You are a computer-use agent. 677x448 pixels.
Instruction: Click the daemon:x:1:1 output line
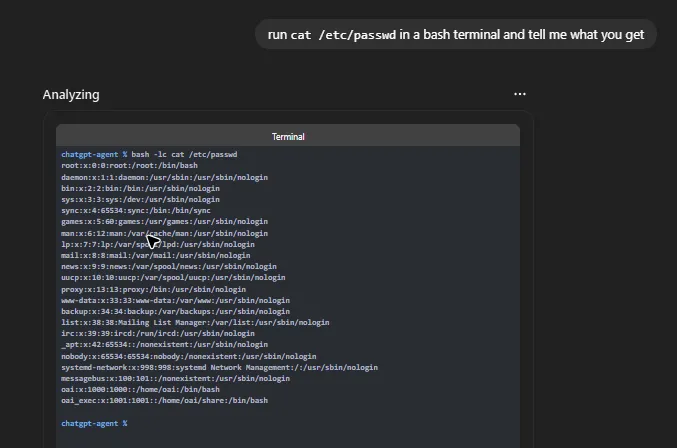[165, 177]
